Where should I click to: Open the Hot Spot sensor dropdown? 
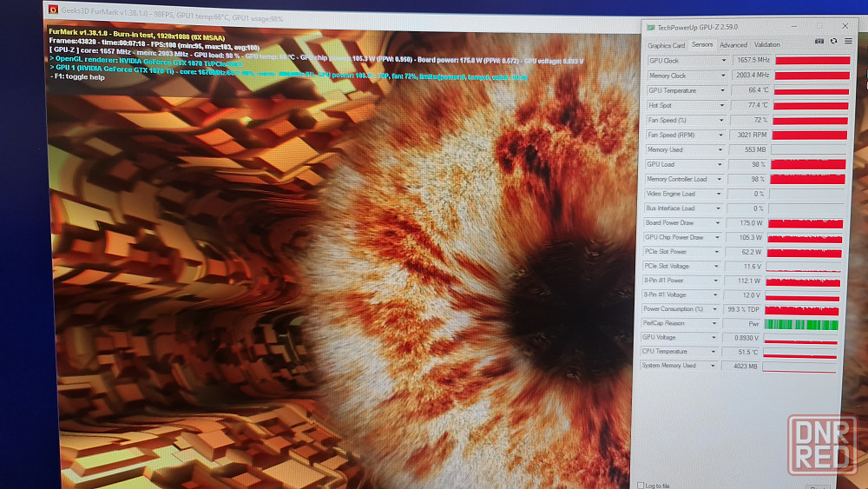(721, 105)
